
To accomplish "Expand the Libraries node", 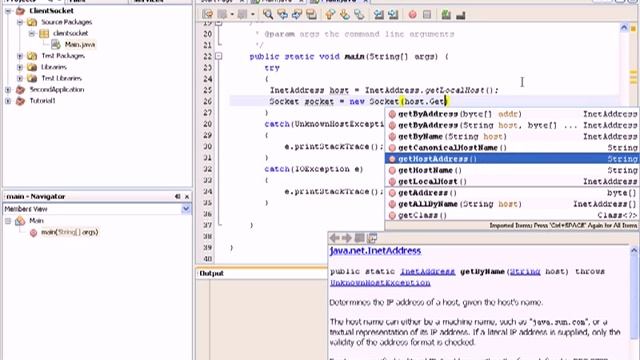I will pyautogui.click(x=20, y=67).
